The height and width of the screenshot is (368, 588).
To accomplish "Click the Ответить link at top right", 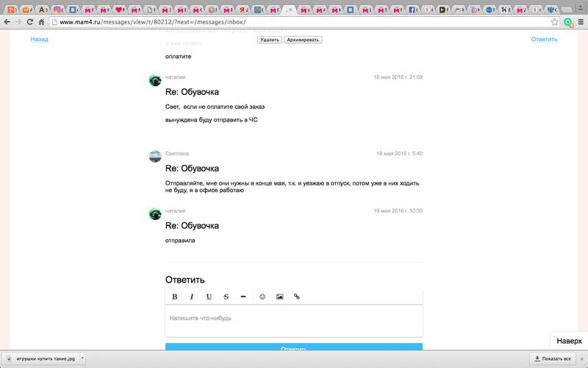I will click(x=544, y=39).
